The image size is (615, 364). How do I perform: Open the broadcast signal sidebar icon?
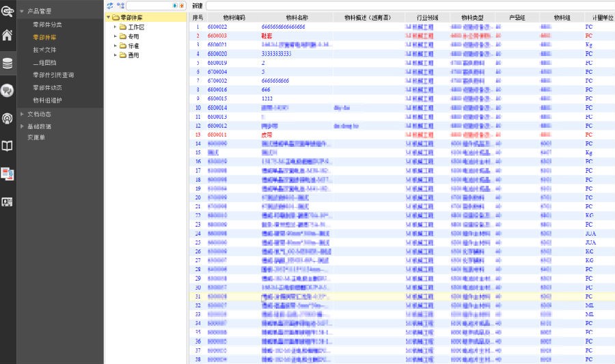point(8,118)
